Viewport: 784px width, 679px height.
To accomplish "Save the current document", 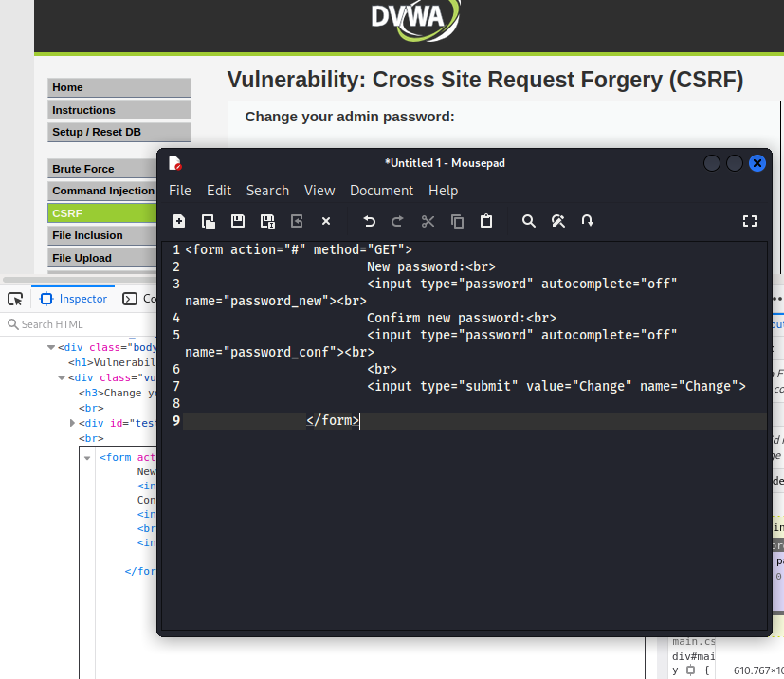I will click(x=238, y=221).
